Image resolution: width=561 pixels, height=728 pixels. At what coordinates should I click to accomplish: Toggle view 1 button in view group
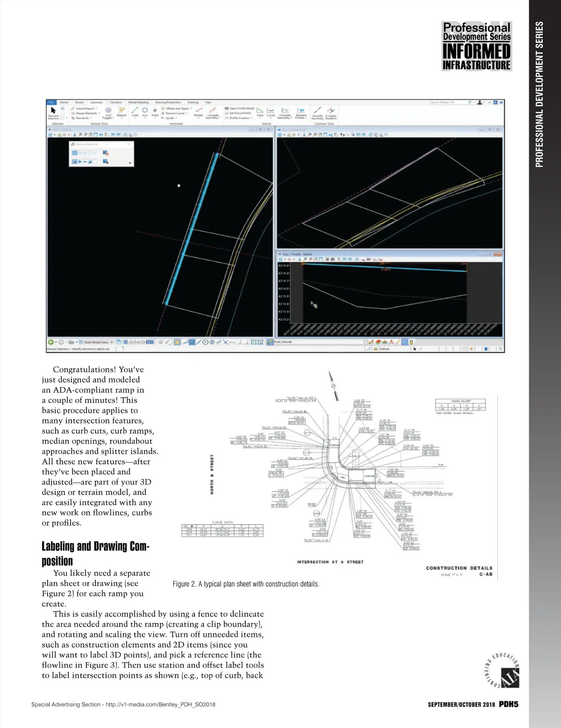(126, 342)
